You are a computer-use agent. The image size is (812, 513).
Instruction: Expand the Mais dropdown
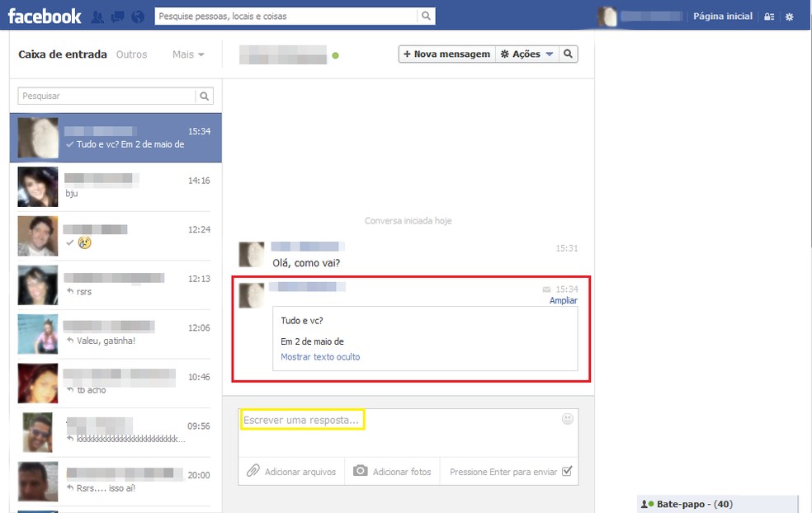click(187, 54)
